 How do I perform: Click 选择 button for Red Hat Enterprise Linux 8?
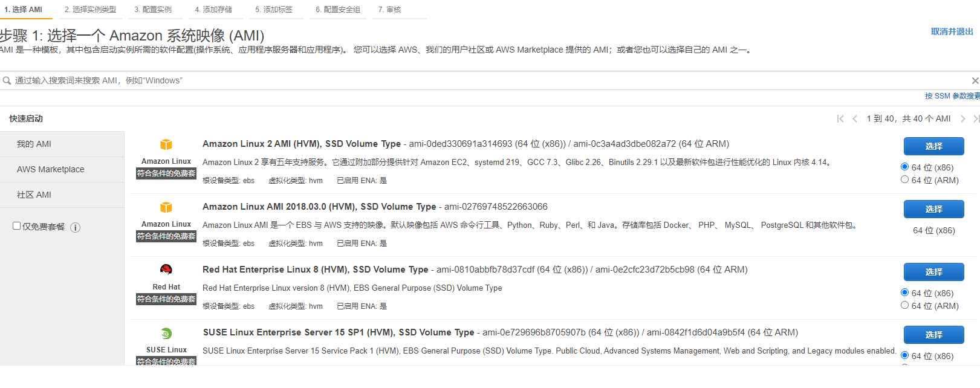tap(933, 272)
